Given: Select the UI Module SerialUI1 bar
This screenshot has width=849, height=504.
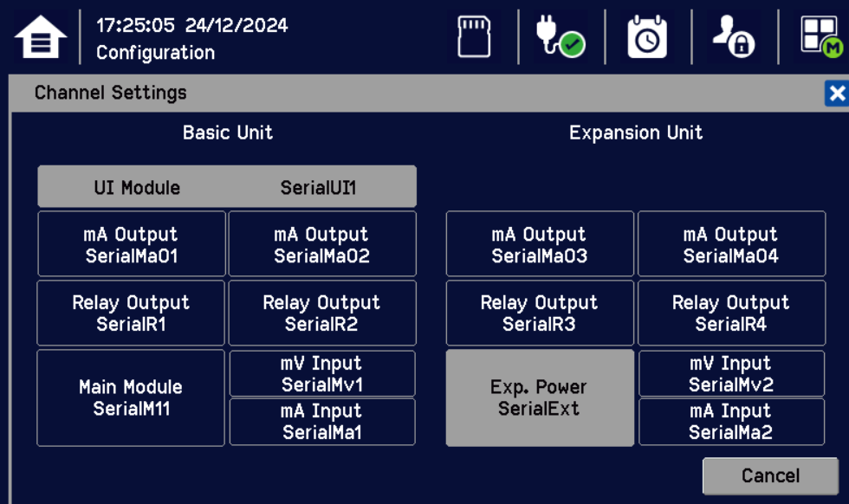Looking at the screenshot, I should 227,187.
